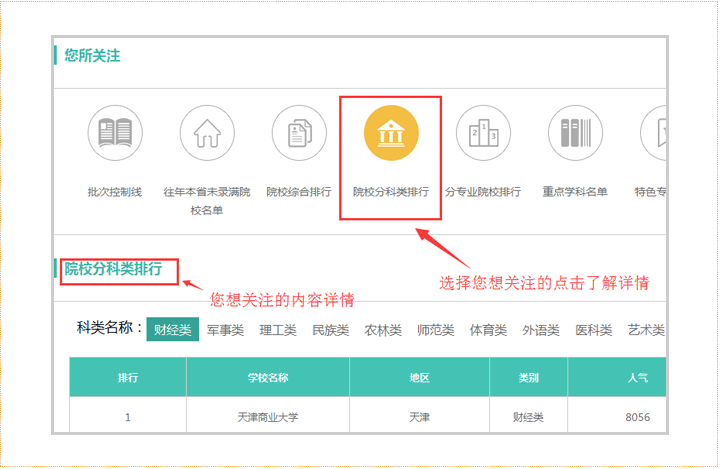The width and height of the screenshot is (720, 469).
Task: Switch to the 军事类 category
Action: (225, 330)
